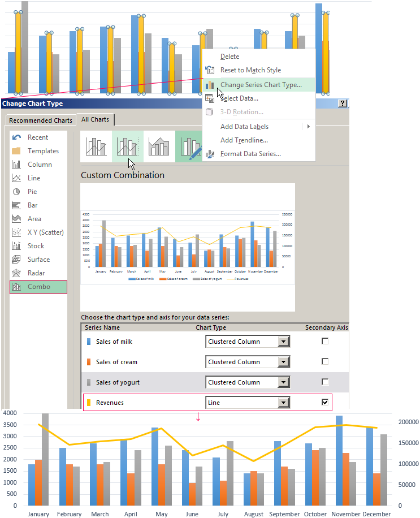Viewport: 420px width, 518px height.
Task: Open the X Y (Scatter) chart category
Action: [45, 232]
